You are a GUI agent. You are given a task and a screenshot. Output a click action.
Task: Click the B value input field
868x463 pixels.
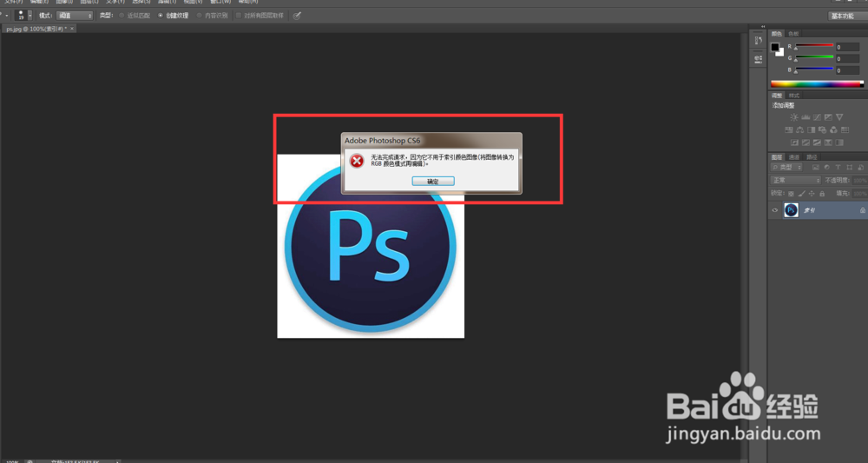pyautogui.click(x=847, y=70)
